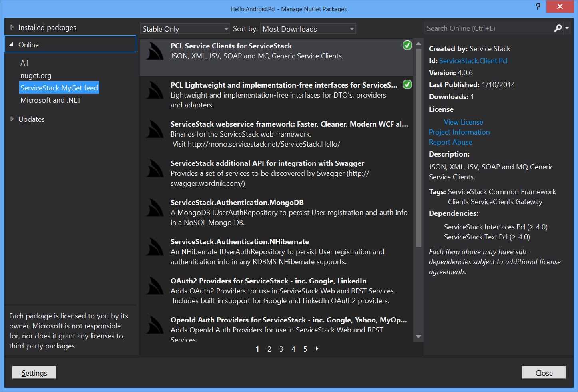578x392 pixels.
Task: Select ServiceStack MyGet feed source
Action: tap(59, 88)
